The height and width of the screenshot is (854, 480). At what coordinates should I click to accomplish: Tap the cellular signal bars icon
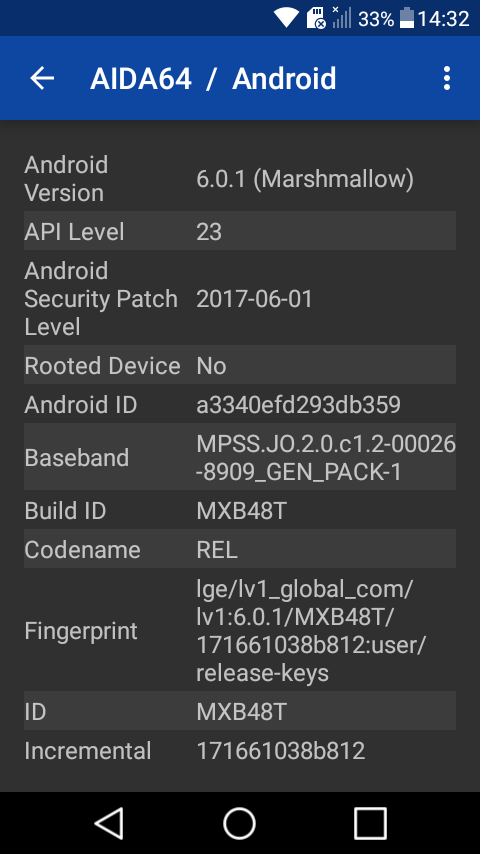click(x=342, y=18)
